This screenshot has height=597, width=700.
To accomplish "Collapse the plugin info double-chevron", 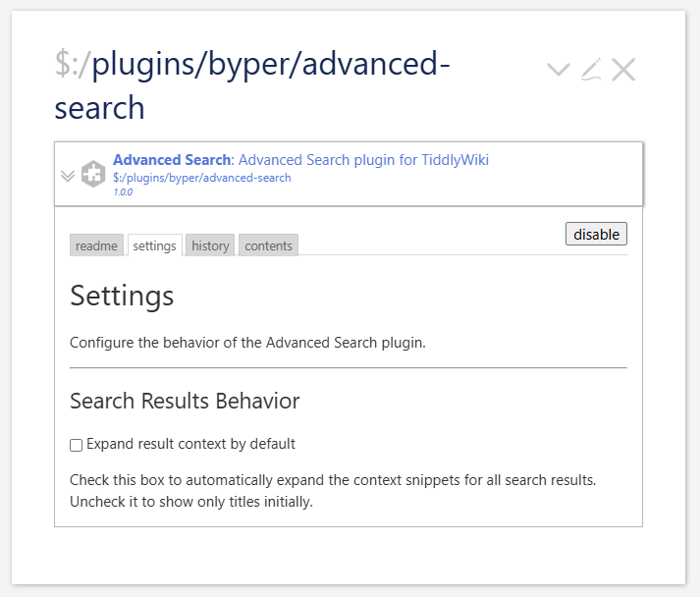I will pyautogui.click(x=68, y=176).
